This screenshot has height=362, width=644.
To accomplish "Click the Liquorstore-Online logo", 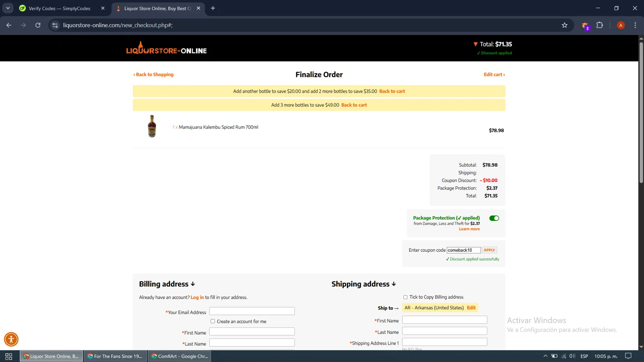I will click(167, 48).
